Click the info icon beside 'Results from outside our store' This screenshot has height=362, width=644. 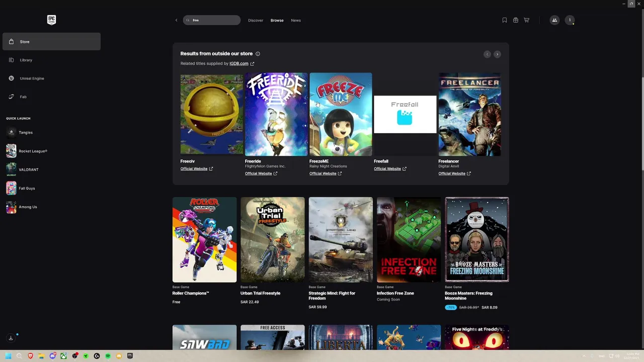258,54
